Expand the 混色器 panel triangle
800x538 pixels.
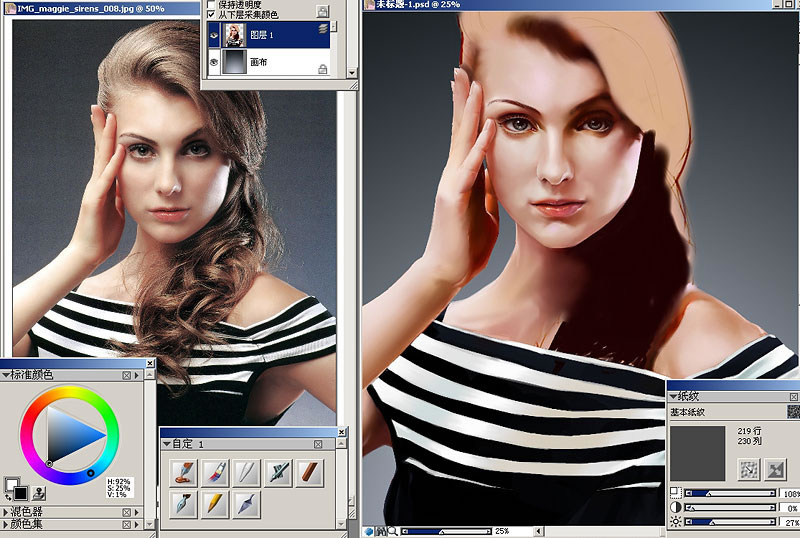click(6, 512)
